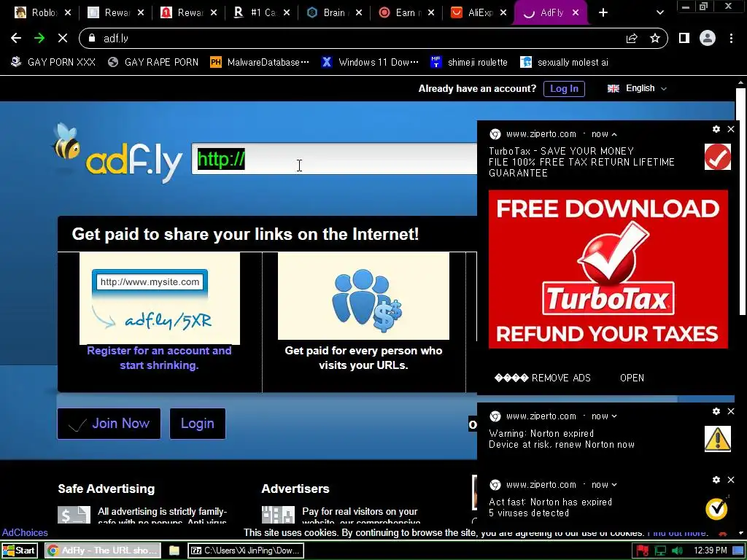Close the 'Warning: Norton expired' notification
This screenshot has width=747, height=560.
[731, 411]
